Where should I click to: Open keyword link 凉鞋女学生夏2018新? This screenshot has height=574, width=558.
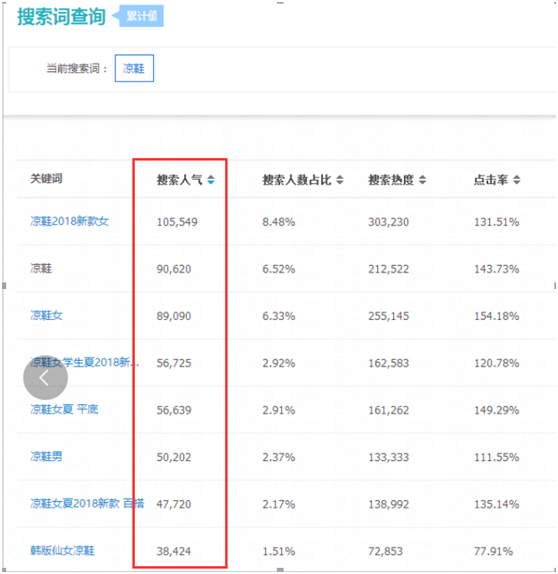84,362
